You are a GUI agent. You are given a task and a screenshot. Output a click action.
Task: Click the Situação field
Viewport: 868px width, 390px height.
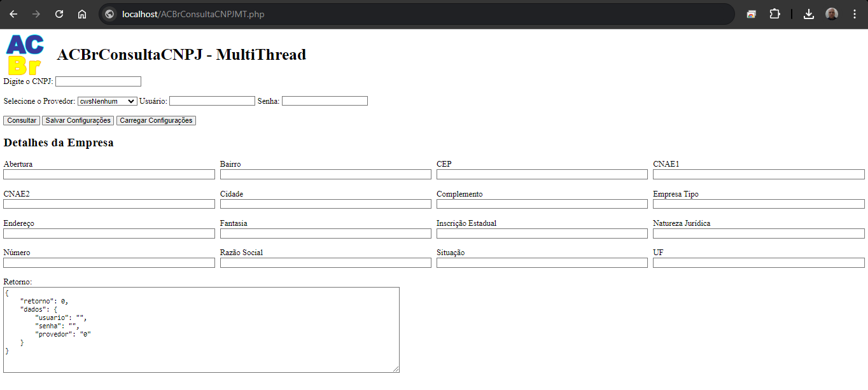pos(542,263)
